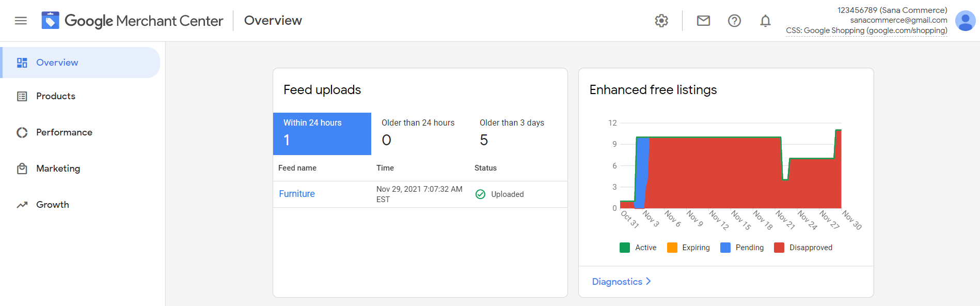Click the Overview dashboard icon in sidebar

tap(22, 63)
